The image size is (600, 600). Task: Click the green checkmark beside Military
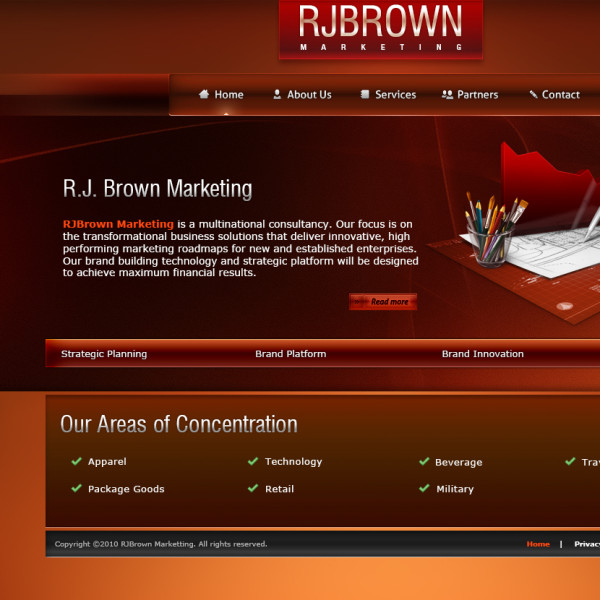(x=424, y=488)
